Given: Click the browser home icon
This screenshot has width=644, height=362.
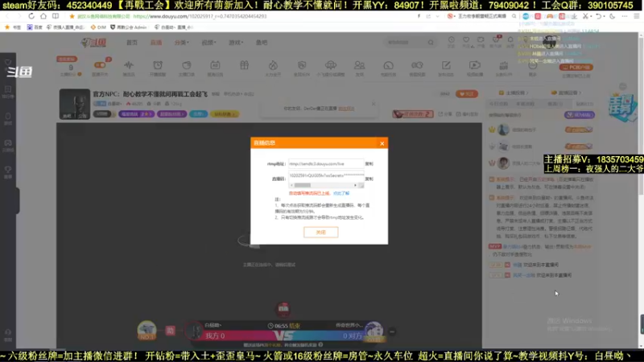Looking at the screenshot, I should point(43,16).
